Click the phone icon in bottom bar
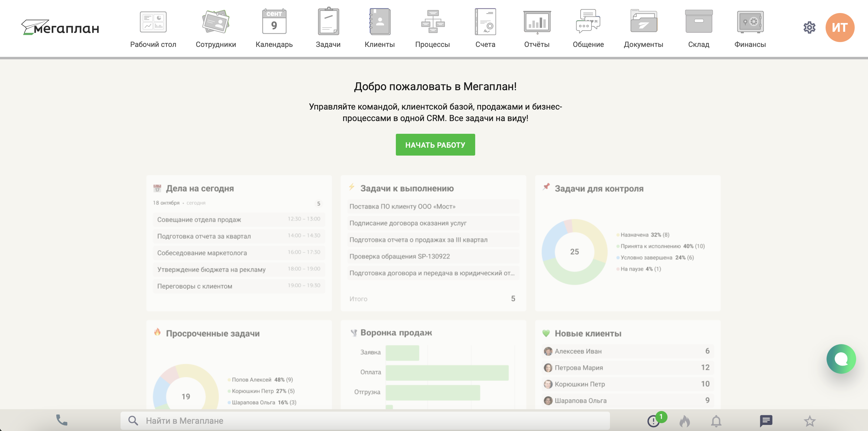This screenshot has width=868, height=431. tap(62, 420)
